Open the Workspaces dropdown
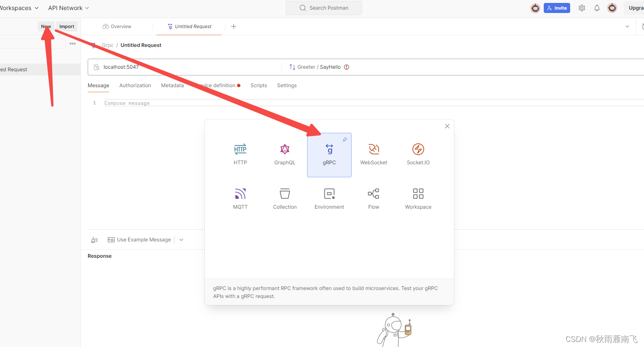This screenshot has height=347, width=644. click(x=18, y=8)
